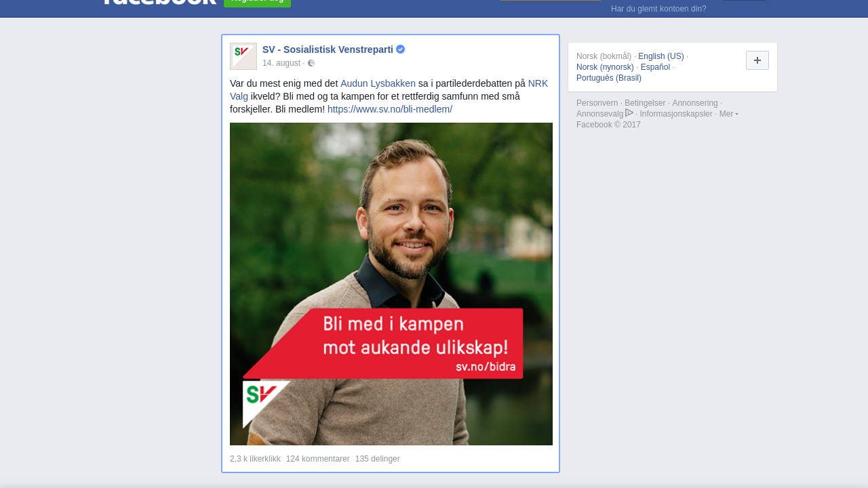This screenshot has height=488, width=868.
Task: Open the sv.no/bli-medlem URL
Action: click(390, 109)
